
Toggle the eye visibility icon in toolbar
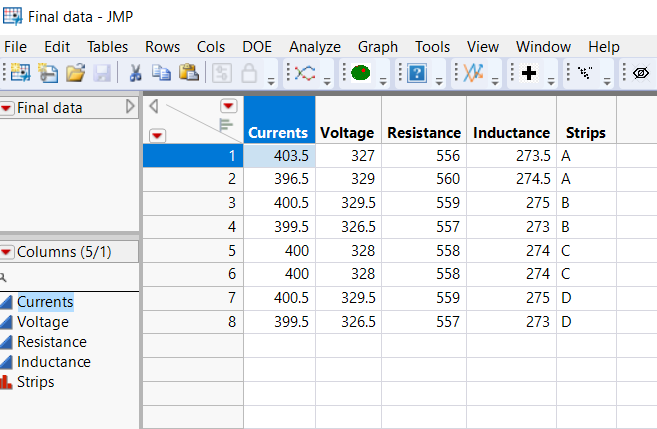pyautogui.click(x=641, y=73)
